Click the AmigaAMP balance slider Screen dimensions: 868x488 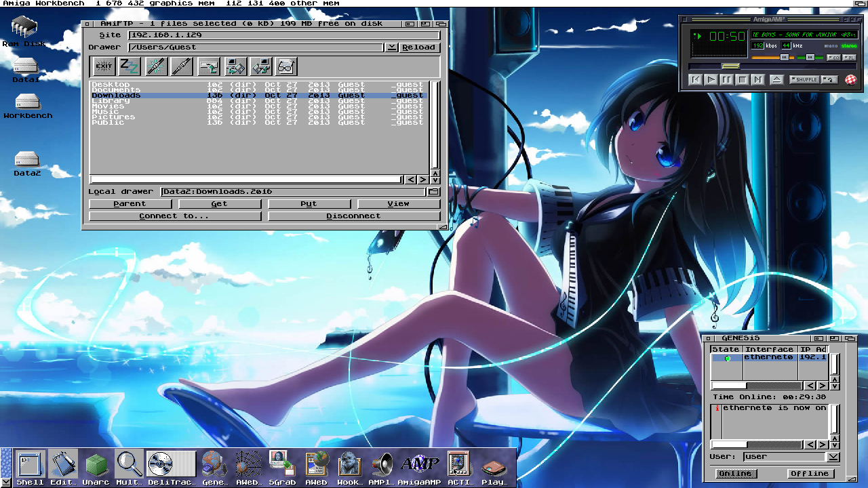810,58
